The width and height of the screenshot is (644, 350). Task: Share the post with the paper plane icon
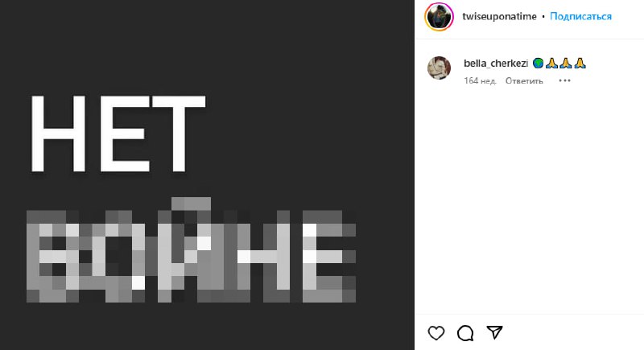(496, 332)
